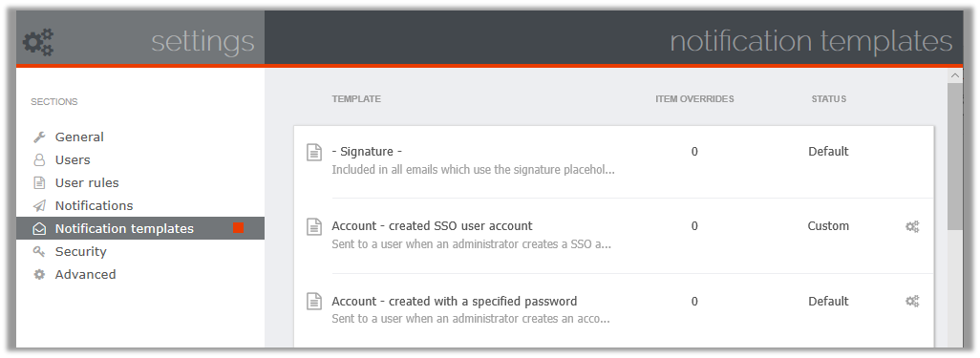Go to the Security section
This screenshot has height=358, width=980.
click(x=80, y=251)
